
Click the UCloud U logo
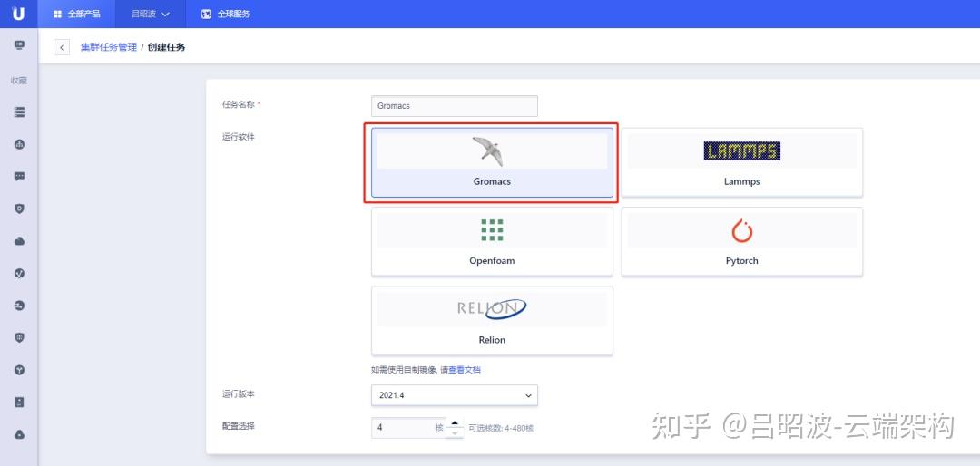(x=18, y=13)
